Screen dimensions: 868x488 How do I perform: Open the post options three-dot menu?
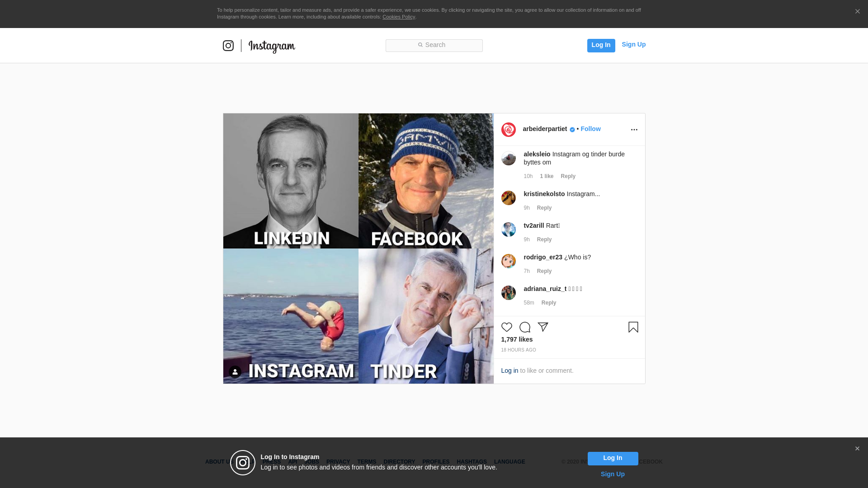pos(634,130)
